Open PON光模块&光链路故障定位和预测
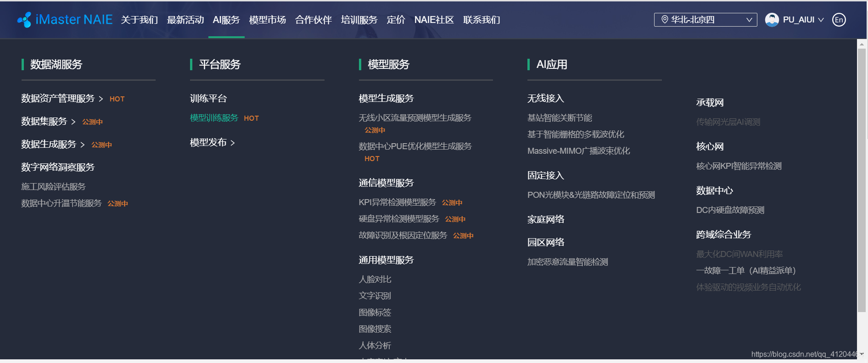Image resolution: width=868 pixels, height=363 pixels. (591, 195)
